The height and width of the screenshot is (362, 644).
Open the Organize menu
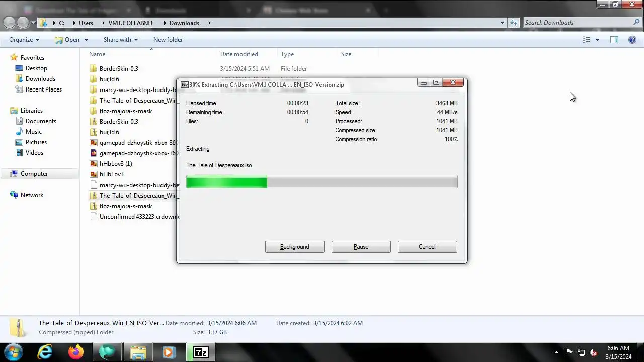pos(24,40)
